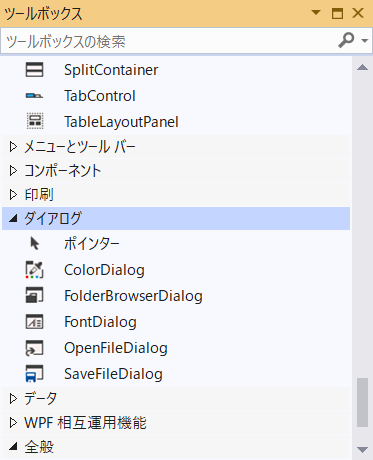Open the search options dropdown arrow
The height and width of the screenshot is (460, 373).
pyautogui.click(x=364, y=41)
